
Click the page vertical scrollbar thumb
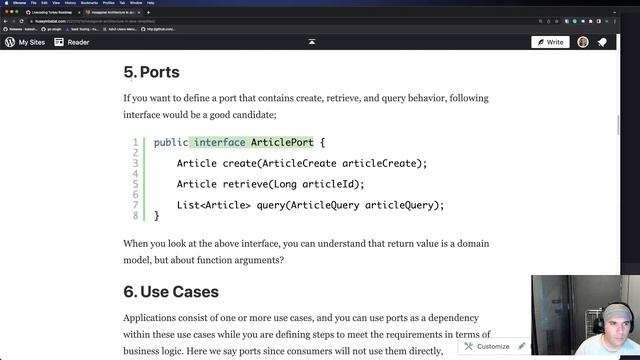pyautogui.click(x=618, y=125)
